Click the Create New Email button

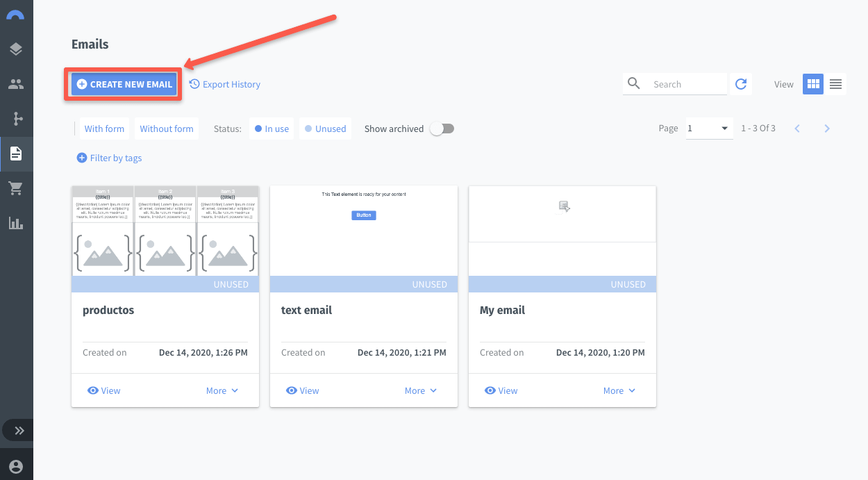click(x=123, y=83)
